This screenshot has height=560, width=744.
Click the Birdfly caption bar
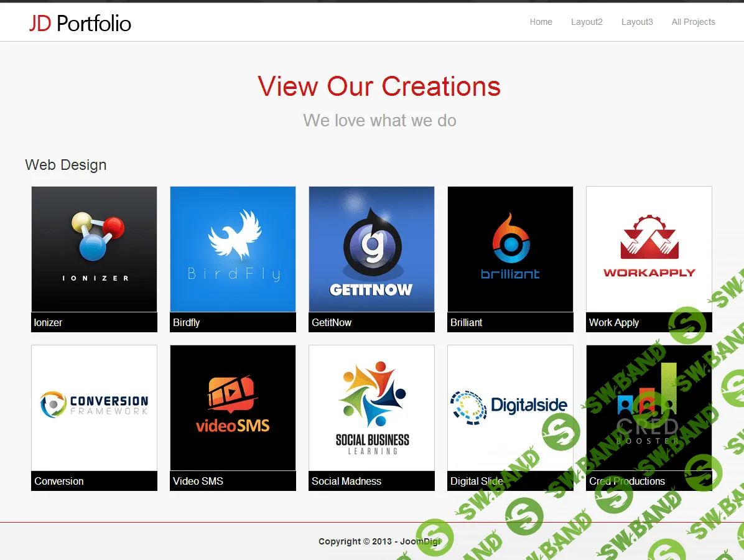[x=233, y=322]
